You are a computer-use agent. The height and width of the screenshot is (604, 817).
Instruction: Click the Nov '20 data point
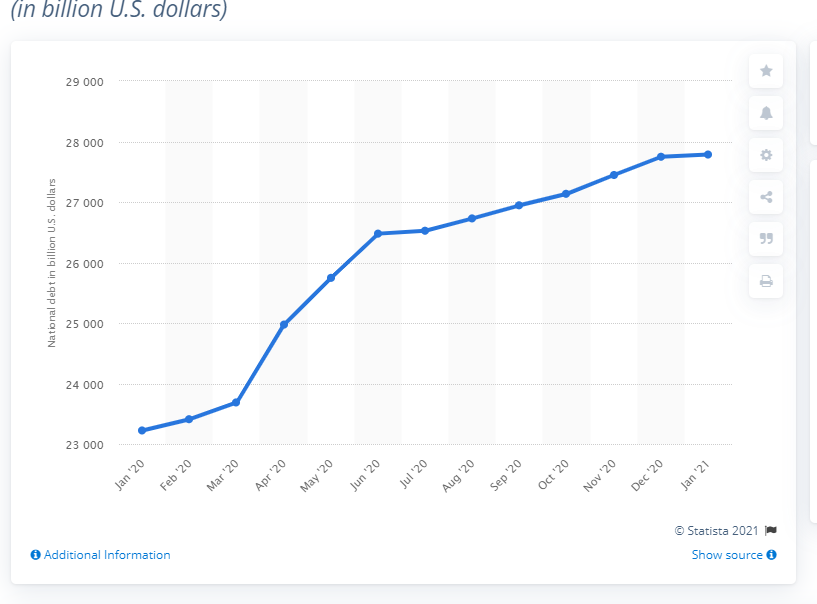point(614,175)
